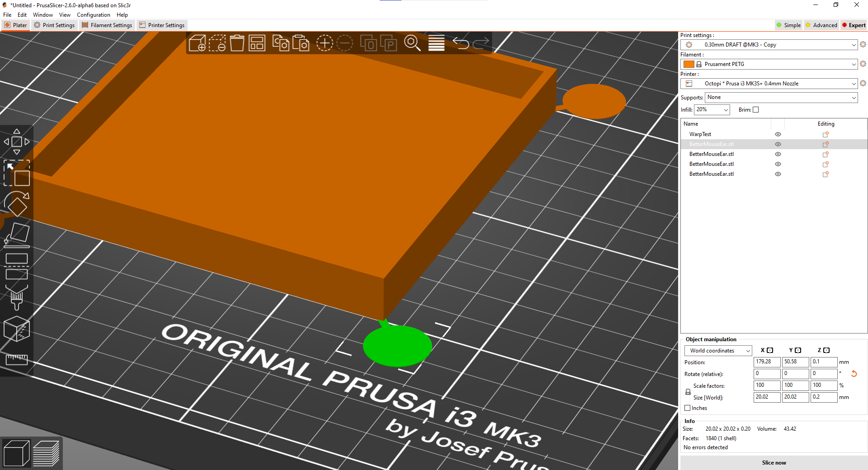Open the Infill percentage dropdown
The width and height of the screenshot is (868, 470).
click(x=712, y=110)
